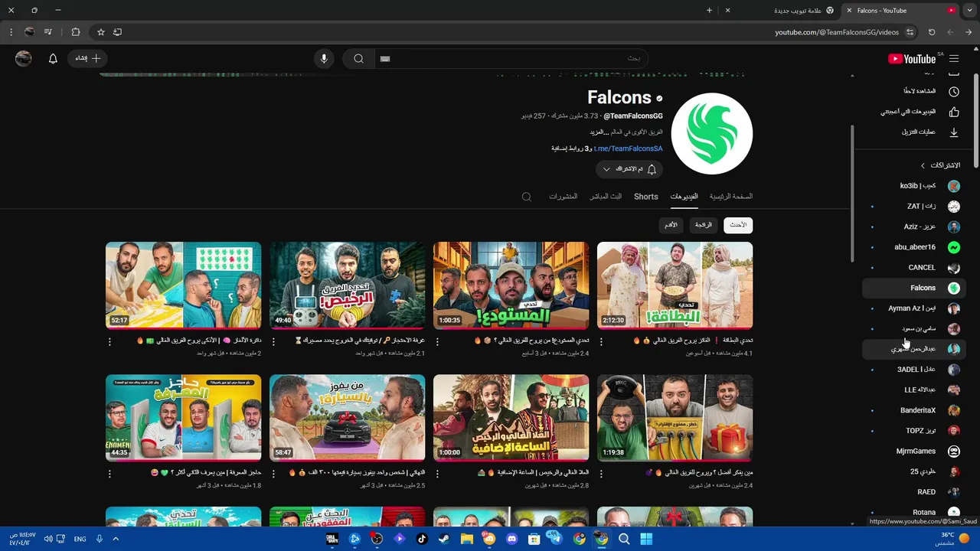This screenshot has height=551, width=980.
Task: Open Discord from the Windows taskbar
Action: (x=511, y=539)
